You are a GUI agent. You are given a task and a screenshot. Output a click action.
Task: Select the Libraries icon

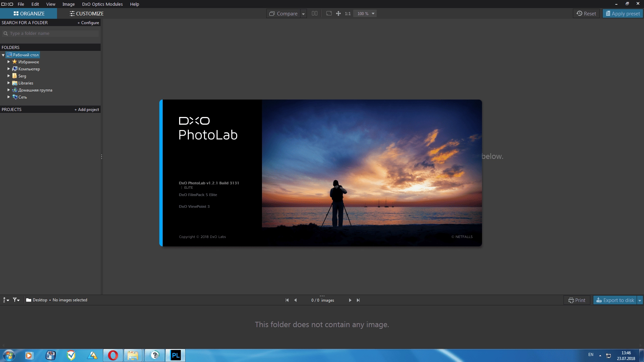(x=15, y=83)
